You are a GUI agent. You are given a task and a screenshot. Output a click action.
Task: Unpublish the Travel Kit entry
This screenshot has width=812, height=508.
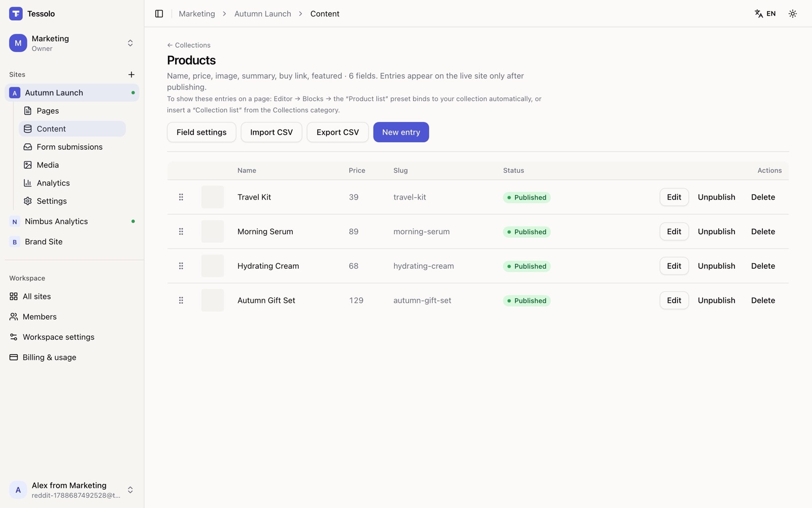716,197
